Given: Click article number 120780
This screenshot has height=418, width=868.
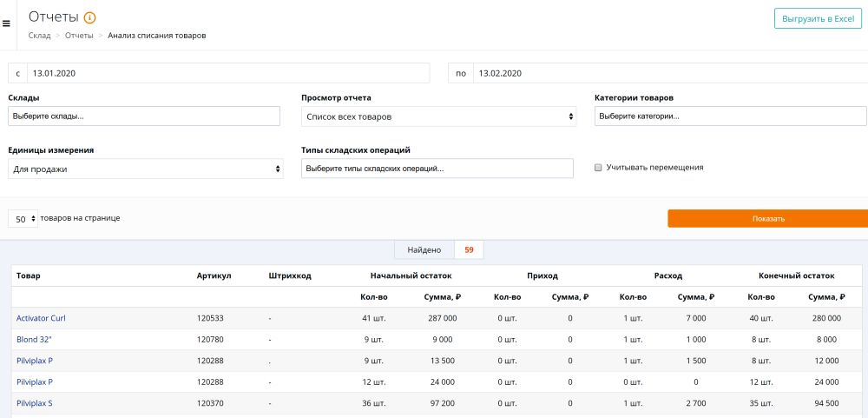Looking at the screenshot, I should click(x=210, y=339).
